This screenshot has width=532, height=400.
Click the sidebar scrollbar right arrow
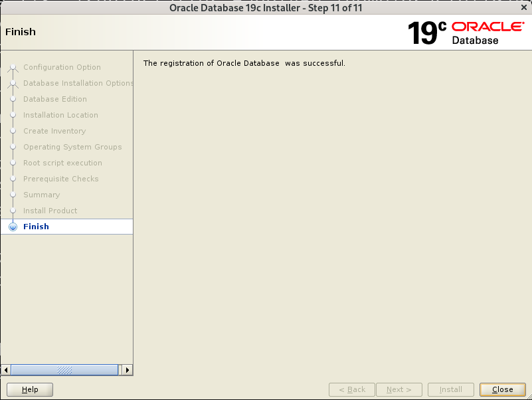coord(128,370)
